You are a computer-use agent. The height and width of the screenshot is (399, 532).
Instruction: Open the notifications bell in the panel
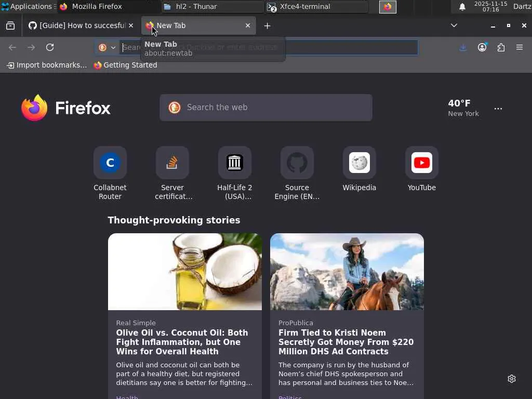(x=462, y=7)
